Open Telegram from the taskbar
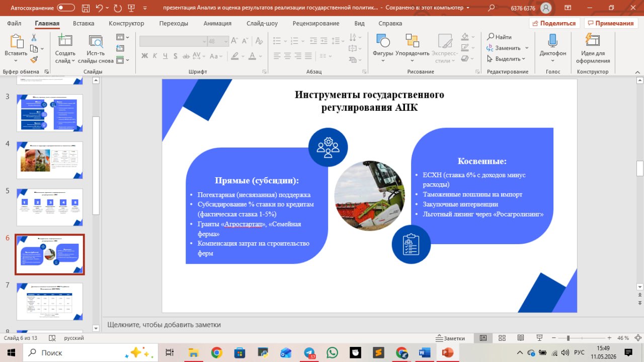 coord(309,353)
